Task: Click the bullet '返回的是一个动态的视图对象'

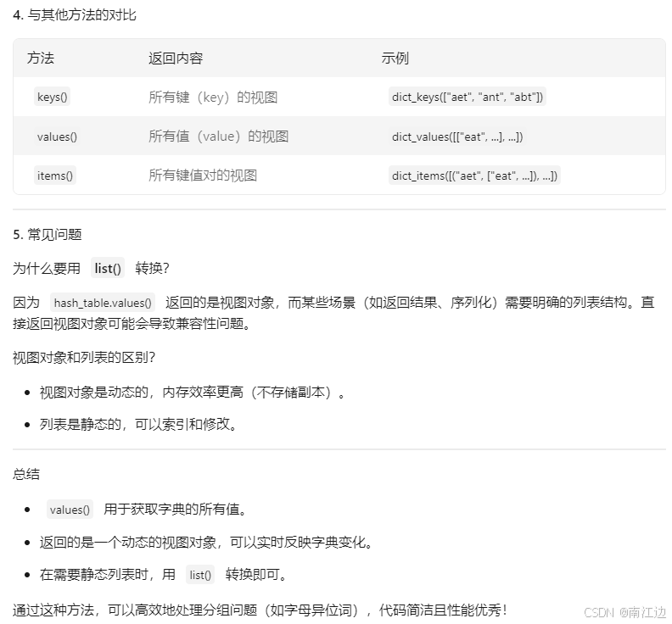Action: point(206,543)
